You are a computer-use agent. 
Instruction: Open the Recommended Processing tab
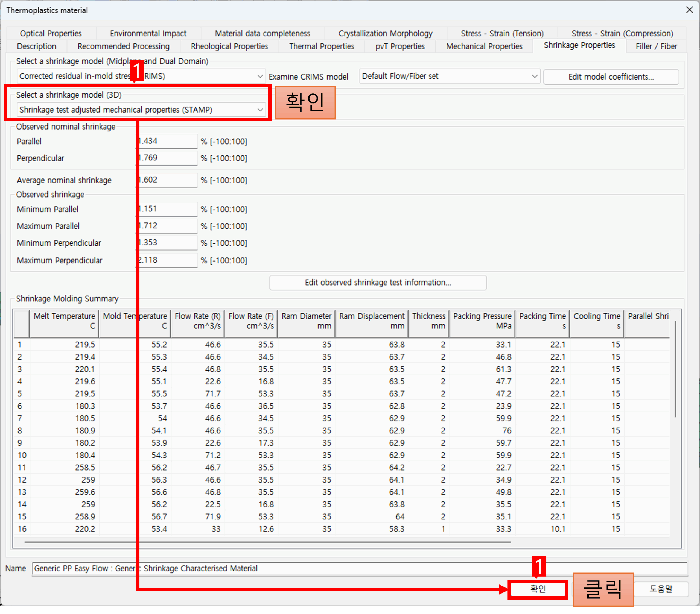click(123, 46)
